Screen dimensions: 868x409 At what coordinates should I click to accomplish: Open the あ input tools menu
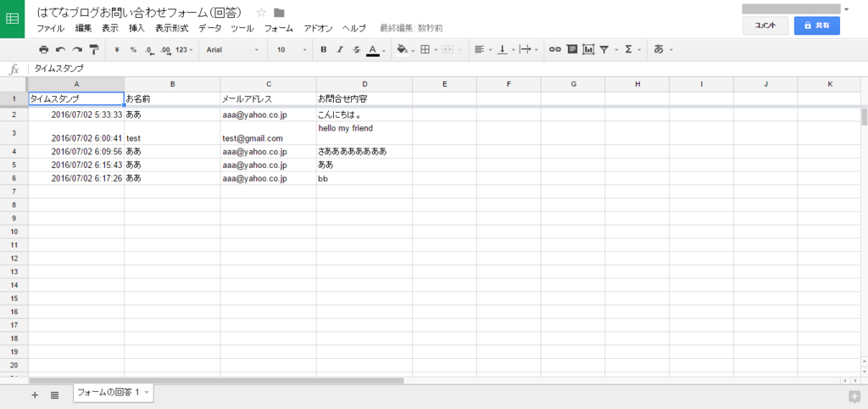coord(663,50)
